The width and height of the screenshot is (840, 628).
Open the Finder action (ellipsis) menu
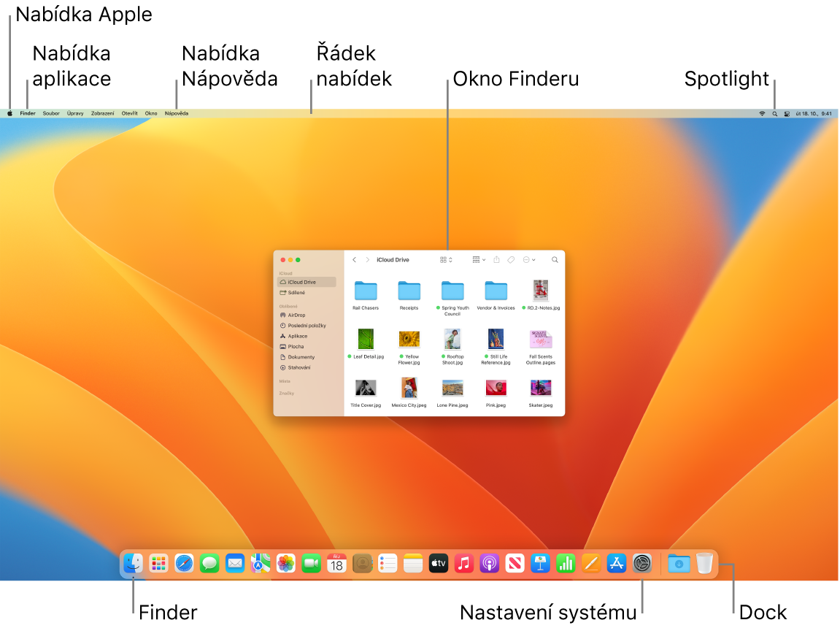(529, 260)
